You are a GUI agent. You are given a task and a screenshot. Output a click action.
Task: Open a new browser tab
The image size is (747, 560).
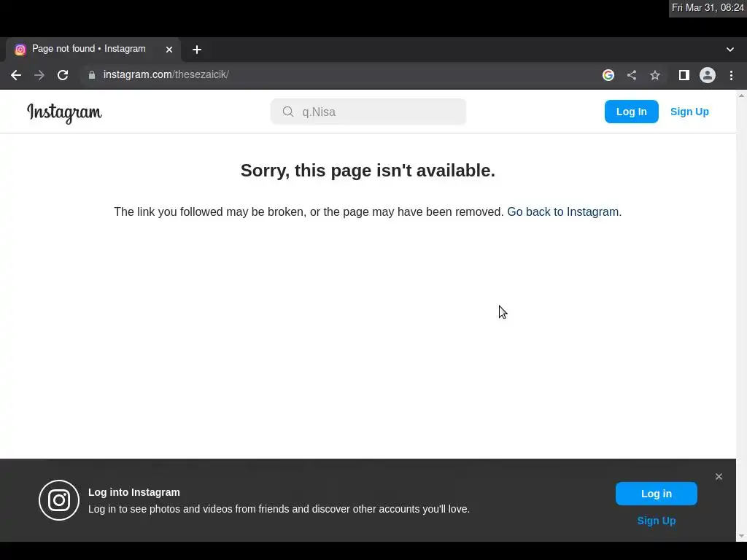coord(197,50)
